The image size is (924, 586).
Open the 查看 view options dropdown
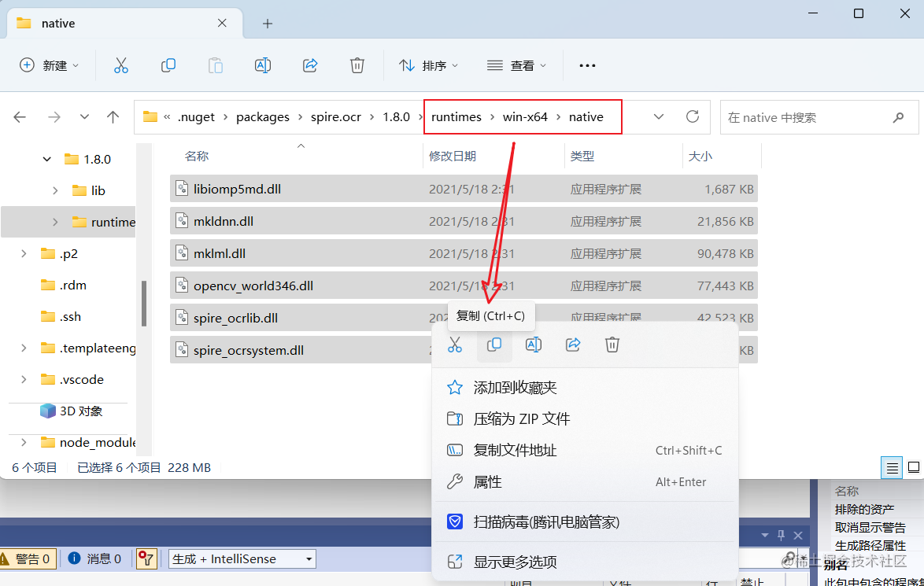(x=516, y=65)
